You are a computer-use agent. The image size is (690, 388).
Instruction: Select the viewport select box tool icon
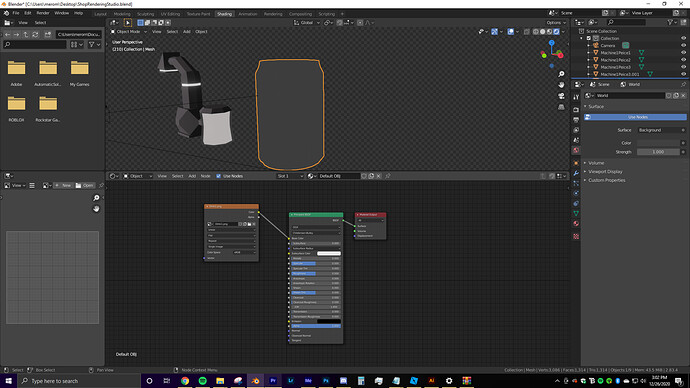point(128,23)
